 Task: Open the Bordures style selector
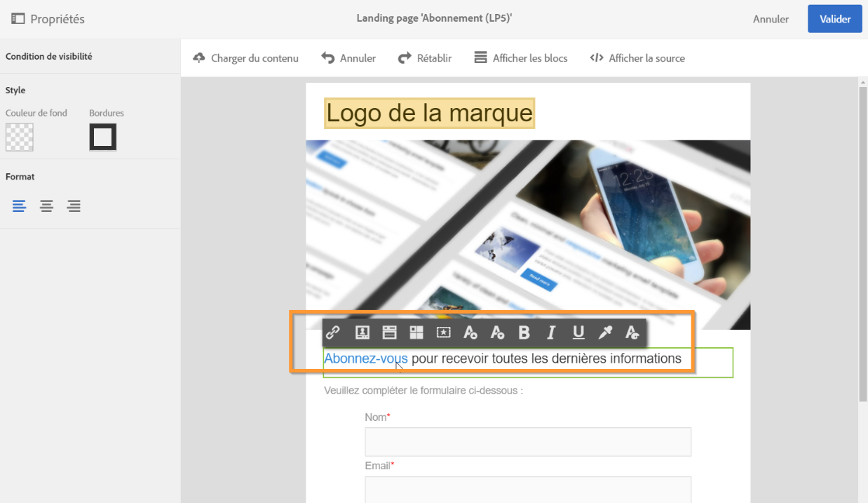click(x=103, y=137)
